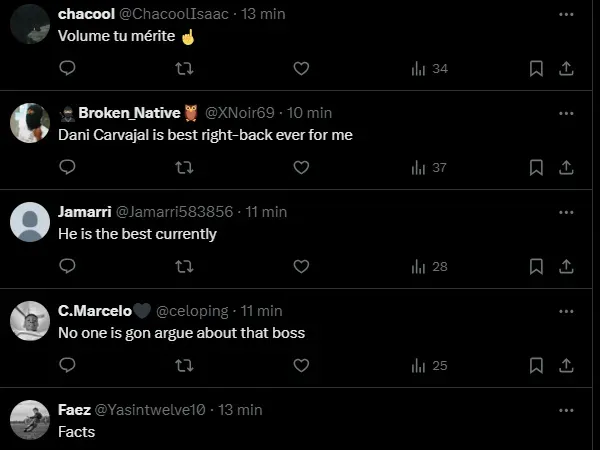Open the 13 min timestamp on Faez's tweet
Viewport: 600px width, 450px height.
(x=240, y=410)
